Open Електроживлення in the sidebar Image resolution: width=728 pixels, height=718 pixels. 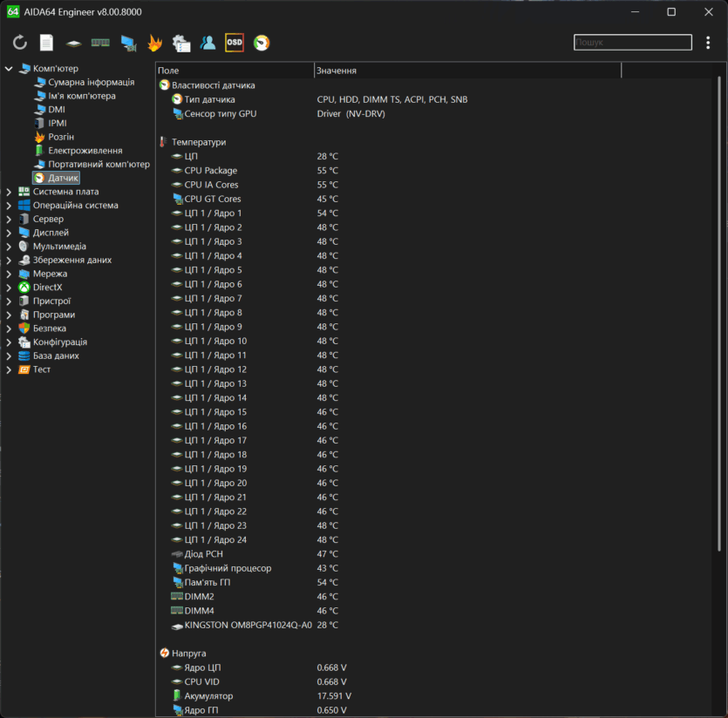[85, 151]
